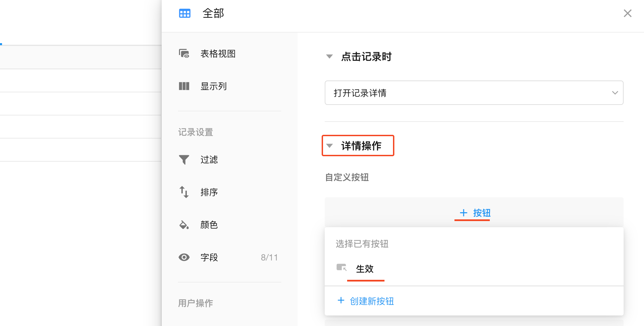Click the 生效 button cursor icon
The width and height of the screenshot is (644, 326).
341,268
